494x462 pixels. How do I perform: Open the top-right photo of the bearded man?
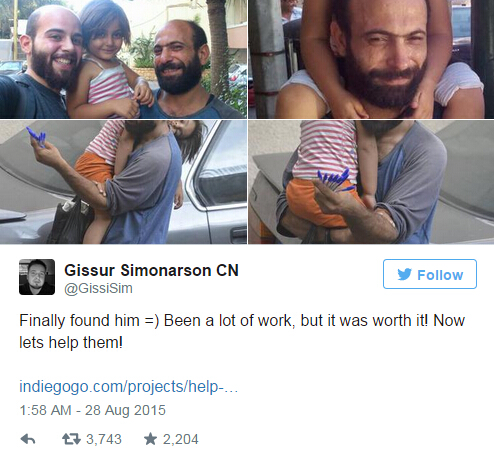pos(371,59)
